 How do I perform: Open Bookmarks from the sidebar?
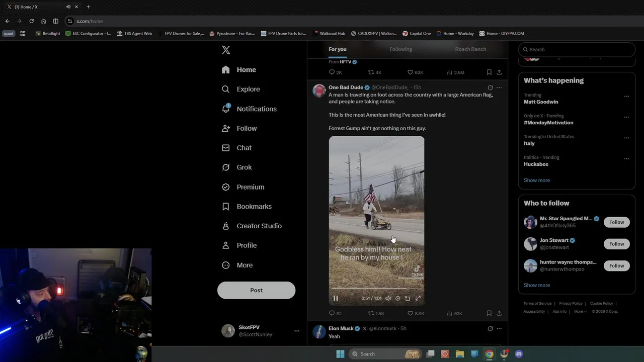click(247, 207)
